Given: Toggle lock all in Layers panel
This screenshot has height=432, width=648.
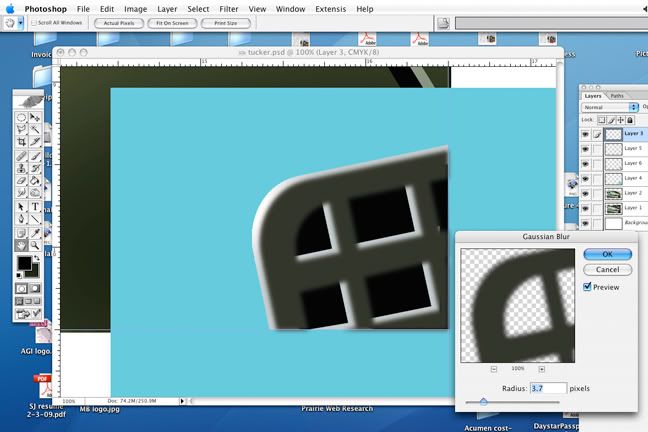Looking at the screenshot, I should click(x=630, y=120).
